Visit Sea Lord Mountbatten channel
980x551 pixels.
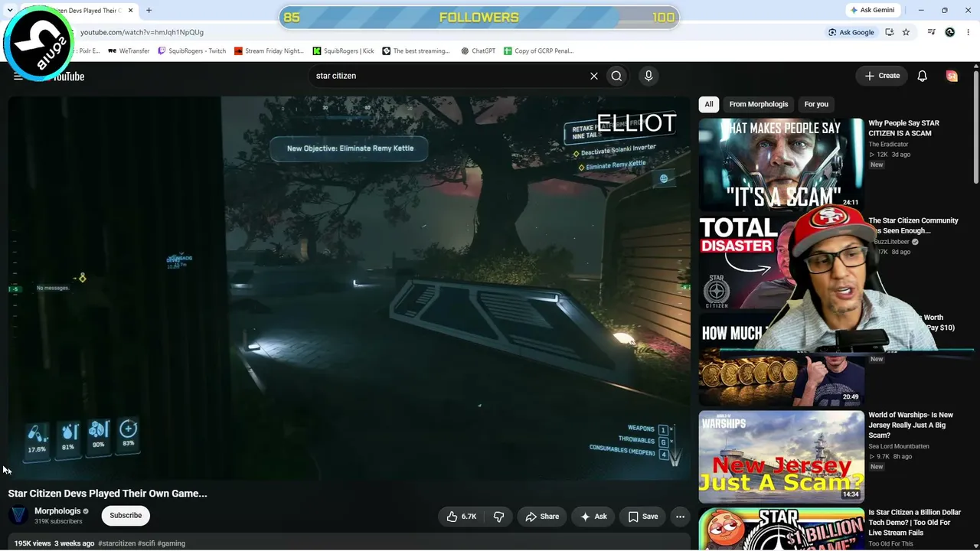(899, 446)
